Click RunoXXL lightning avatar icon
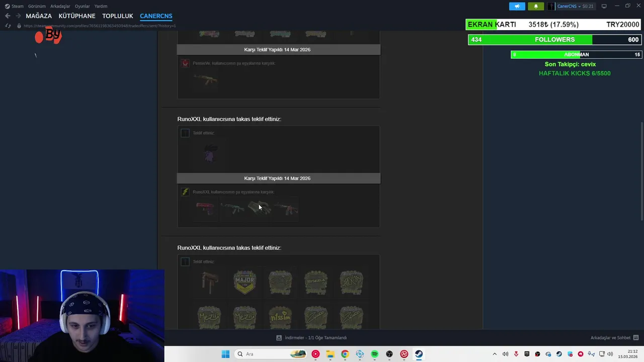This screenshot has height=362, width=644. (x=185, y=192)
